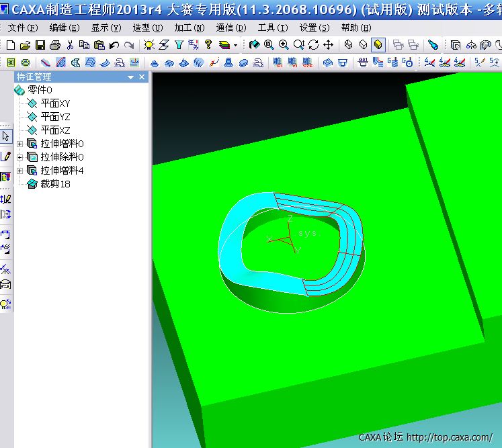
Task: Open the layer stack dropdown arrow
Action: point(235,46)
